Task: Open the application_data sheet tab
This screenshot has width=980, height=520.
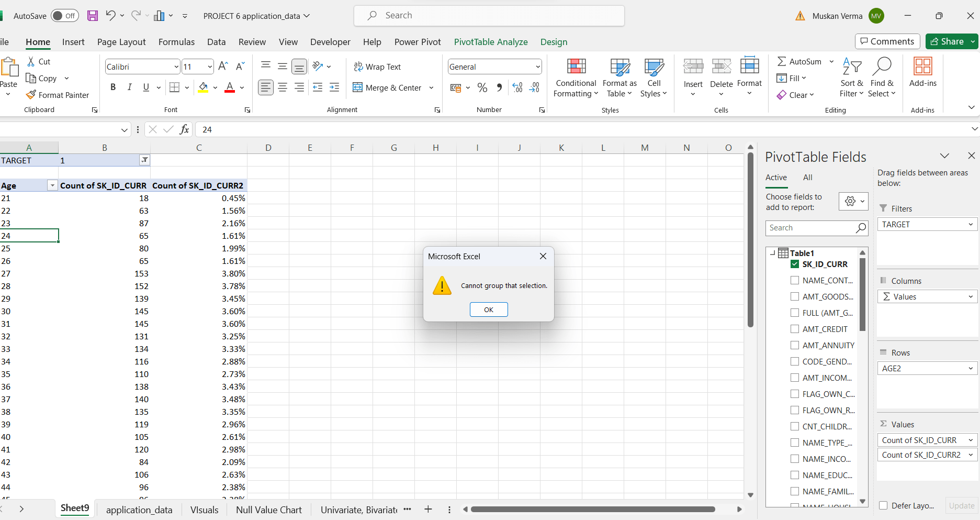Action: click(139, 509)
